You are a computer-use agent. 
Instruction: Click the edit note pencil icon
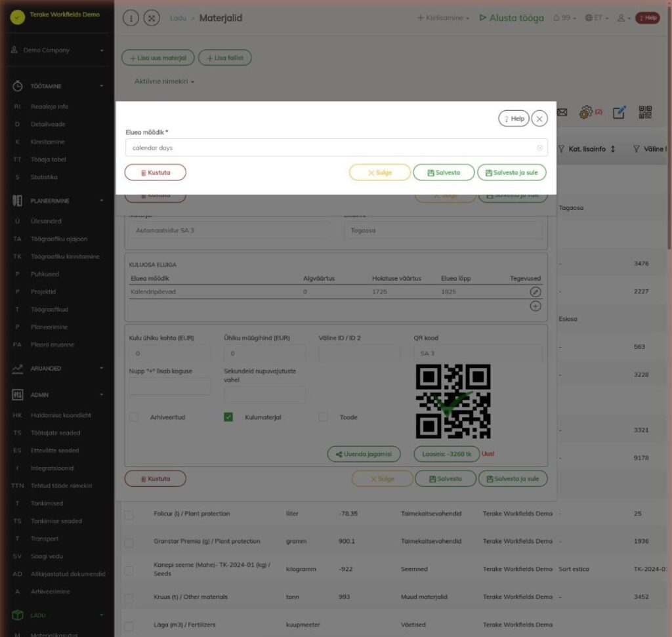[619, 112]
